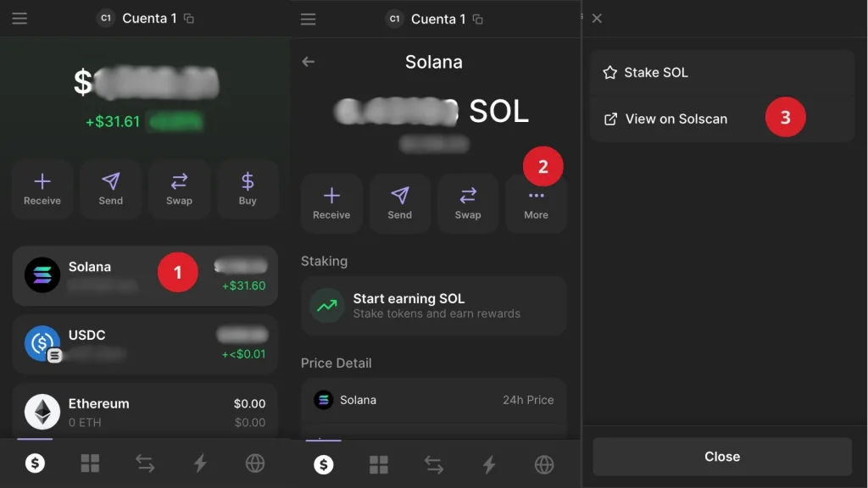The width and height of the screenshot is (868, 488).
Task: Tap Swap on the Solana detail screen
Action: coord(468,203)
